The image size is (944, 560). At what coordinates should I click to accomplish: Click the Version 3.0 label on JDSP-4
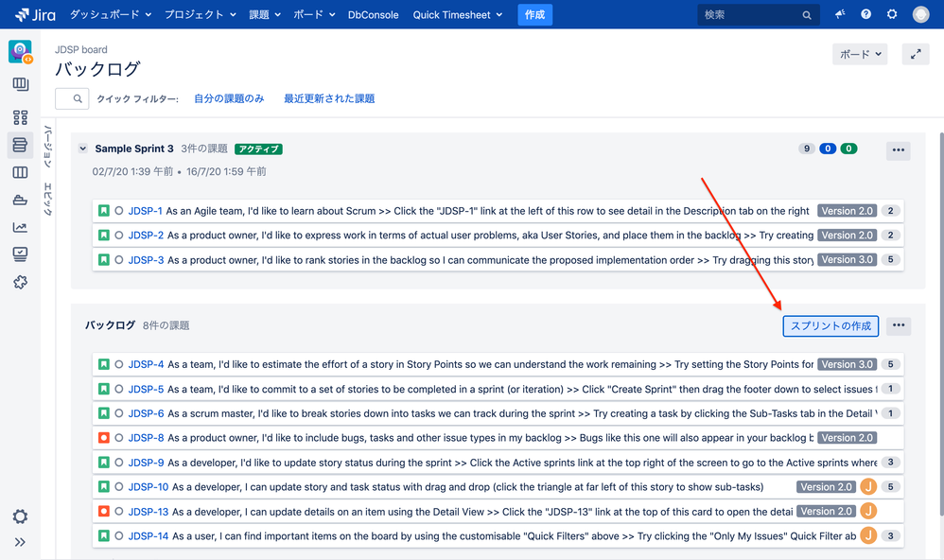pos(848,364)
